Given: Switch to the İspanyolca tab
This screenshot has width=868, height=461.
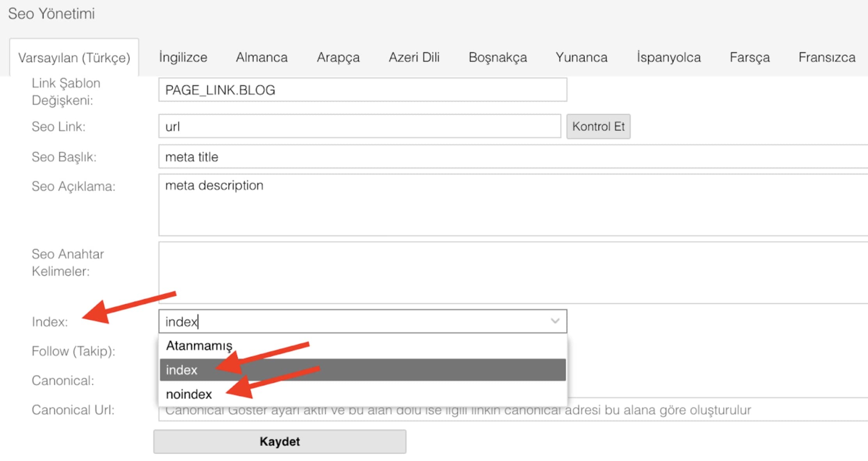Looking at the screenshot, I should pos(668,57).
